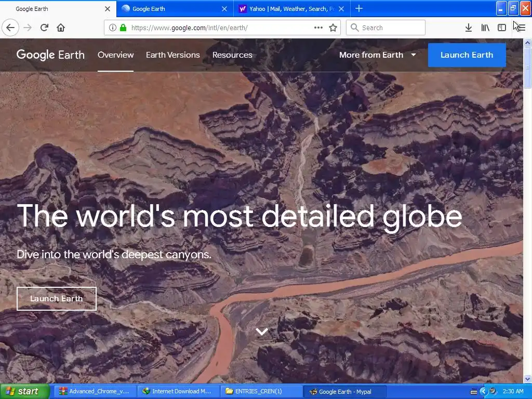This screenshot has width=532, height=399.
Task: Open the Overview section
Action: click(x=116, y=55)
